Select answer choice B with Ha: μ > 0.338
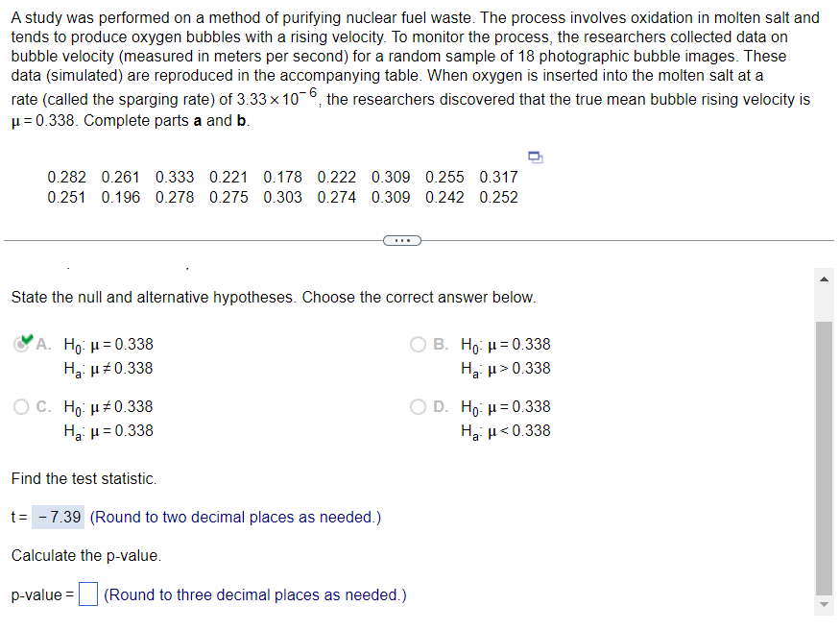The height and width of the screenshot is (630, 840). [420, 344]
